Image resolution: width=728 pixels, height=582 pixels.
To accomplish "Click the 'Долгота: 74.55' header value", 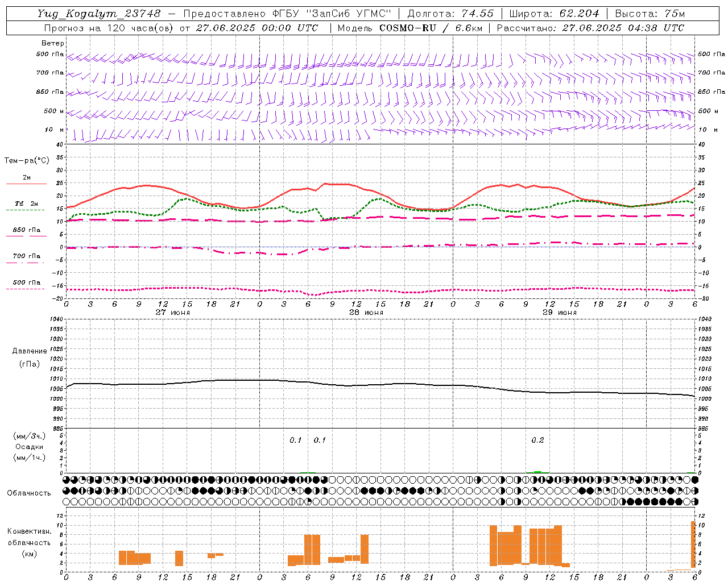I will 450,14.
